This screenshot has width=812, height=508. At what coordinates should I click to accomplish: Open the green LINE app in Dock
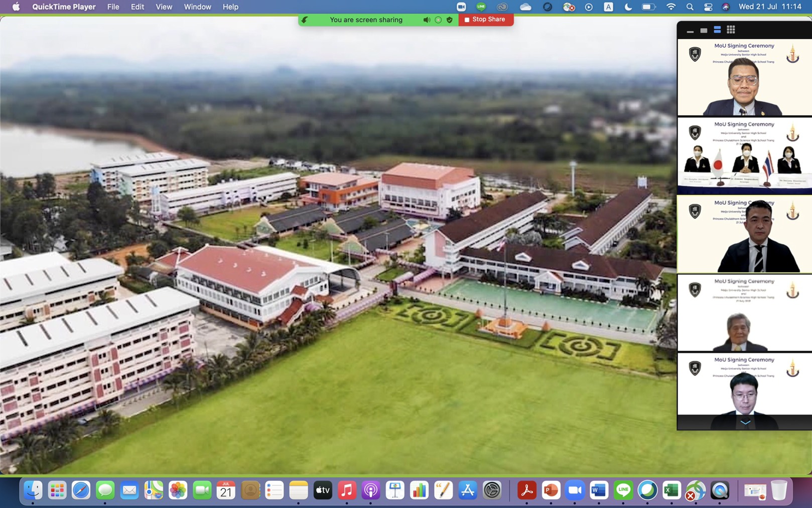(x=623, y=490)
